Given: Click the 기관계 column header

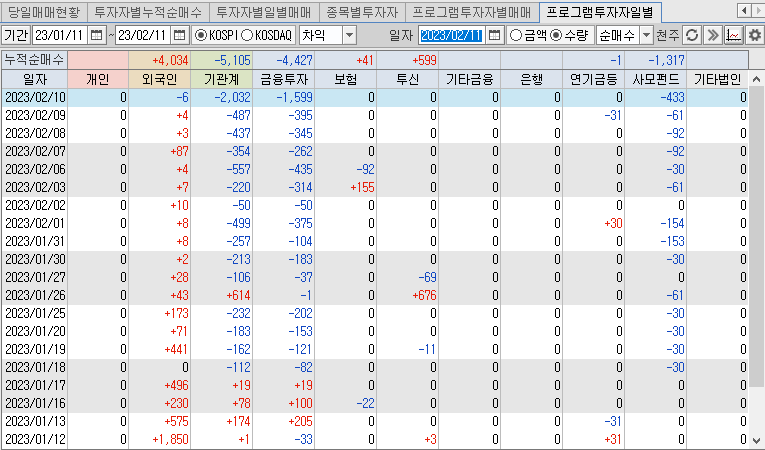Looking at the screenshot, I should (x=221, y=79).
